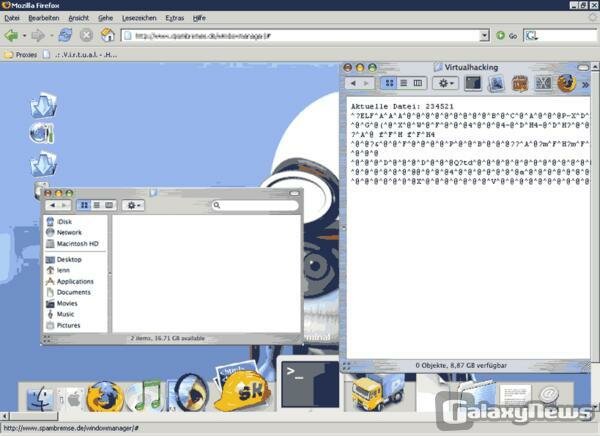The height and width of the screenshot is (436, 600).
Task: Click forward arrow in Virtualhacking window
Action: coord(367,83)
